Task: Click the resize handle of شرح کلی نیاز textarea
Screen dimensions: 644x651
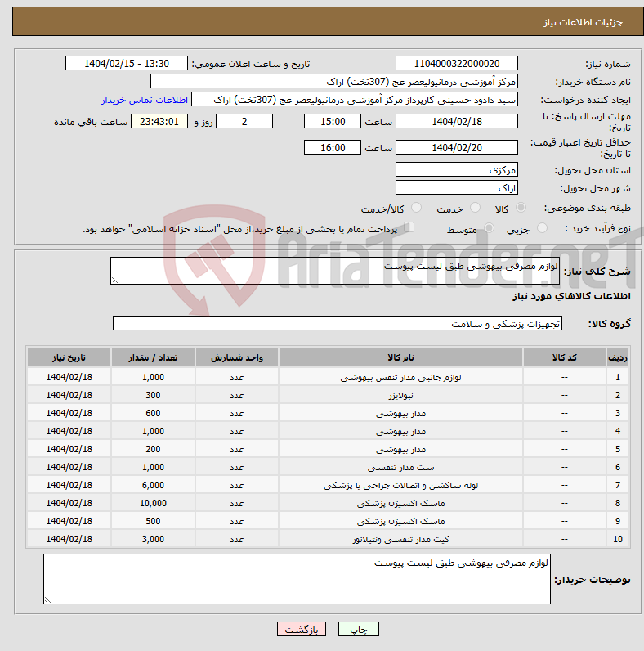Action: coord(115,281)
